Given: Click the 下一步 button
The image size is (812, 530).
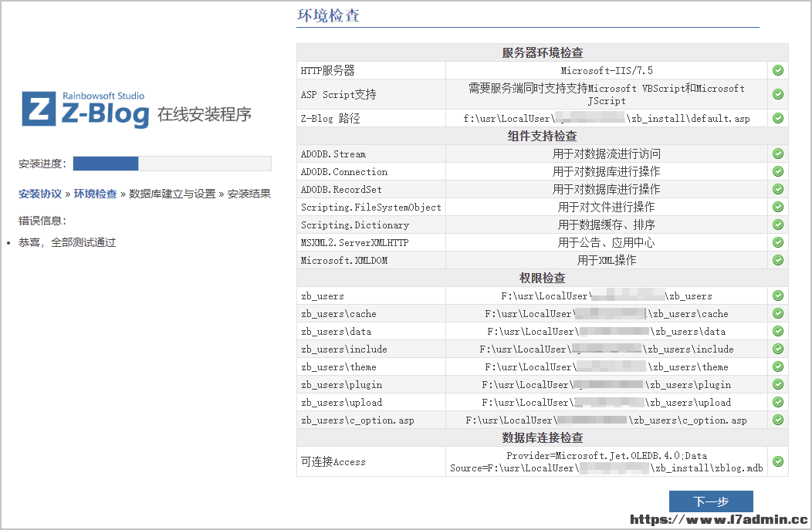Looking at the screenshot, I should coord(711,501).
